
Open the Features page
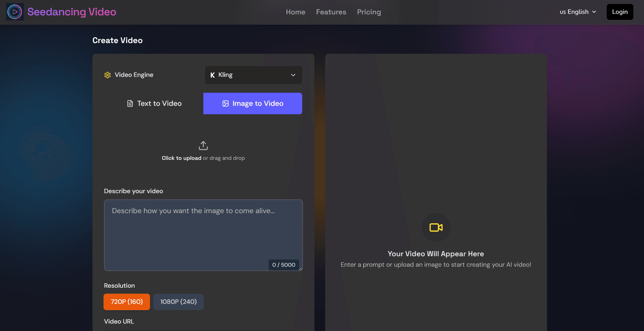point(331,12)
